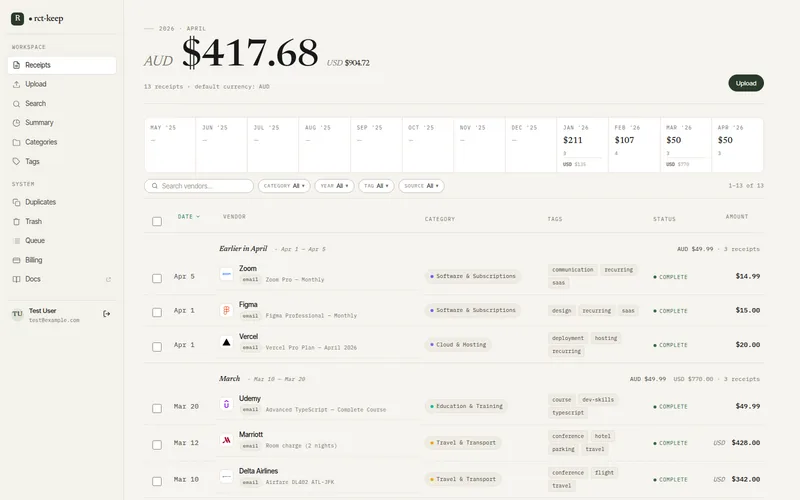Select the APR '26 month card

point(737,145)
